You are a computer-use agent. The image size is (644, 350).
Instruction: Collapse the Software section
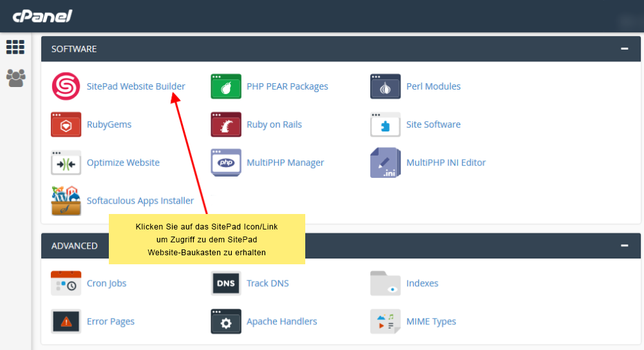tap(624, 48)
